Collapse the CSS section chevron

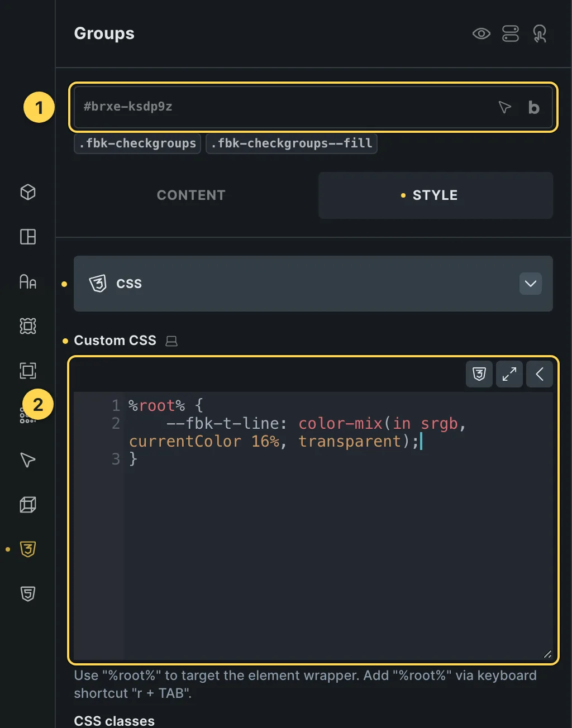coord(531,284)
